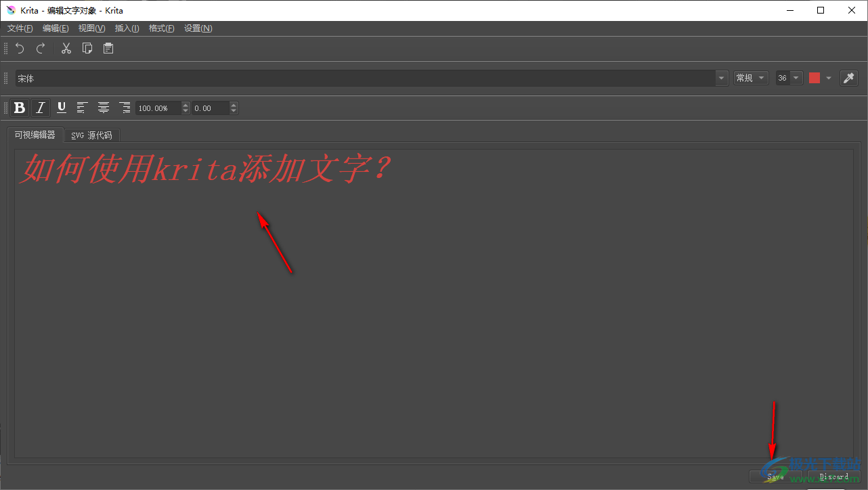Open the 宋体 font family dropdown
The width and height of the screenshot is (868, 490).
coord(722,79)
